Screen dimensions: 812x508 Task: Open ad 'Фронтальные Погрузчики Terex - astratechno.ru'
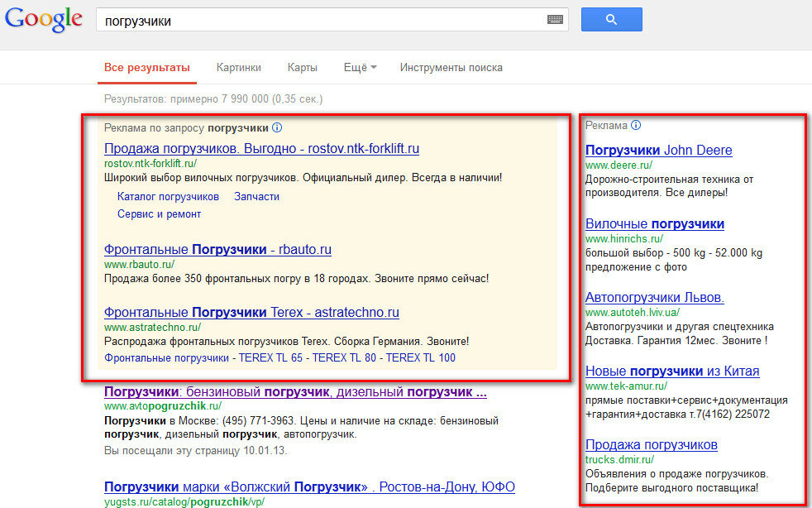pyautogui.click(x=251, y=313)
